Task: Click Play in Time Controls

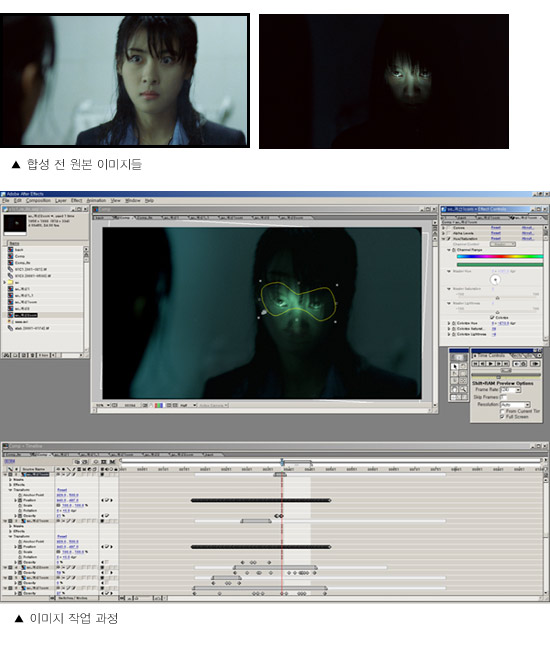Action: coord(491,364)
